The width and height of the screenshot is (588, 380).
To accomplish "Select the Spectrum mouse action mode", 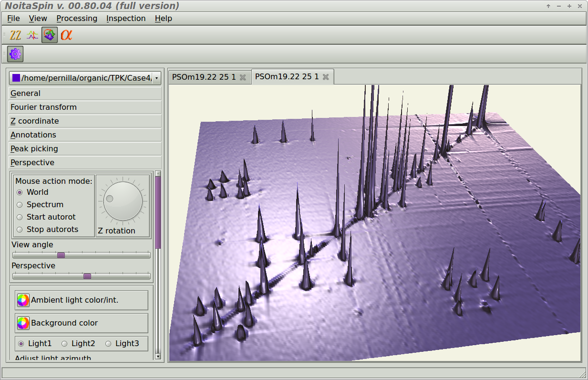I will tap(20, 205).
